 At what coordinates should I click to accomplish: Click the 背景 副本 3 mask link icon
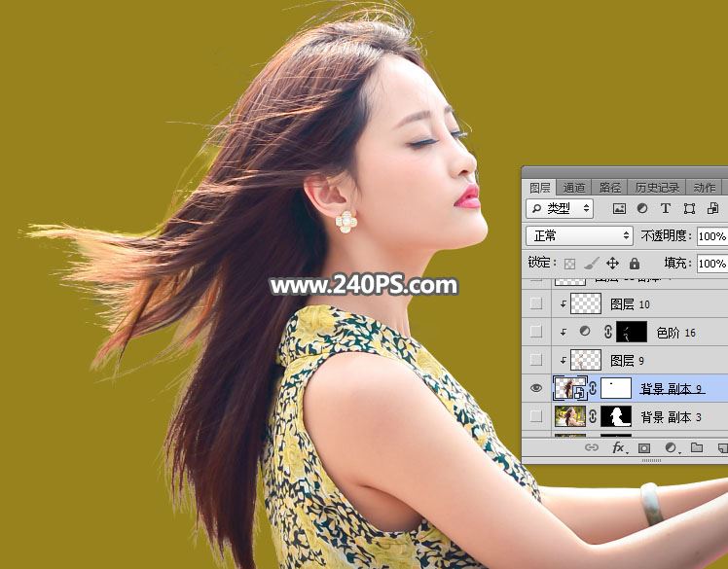point(593,416)
